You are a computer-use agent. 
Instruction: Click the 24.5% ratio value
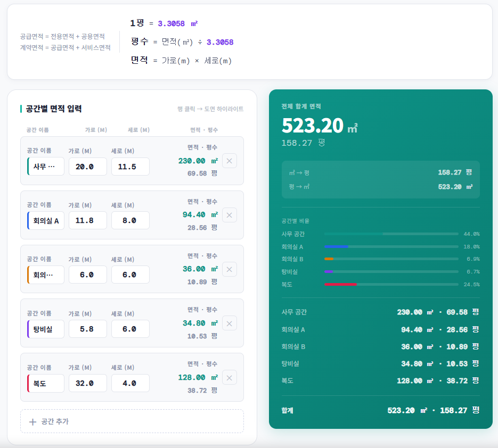click(472, 284)
